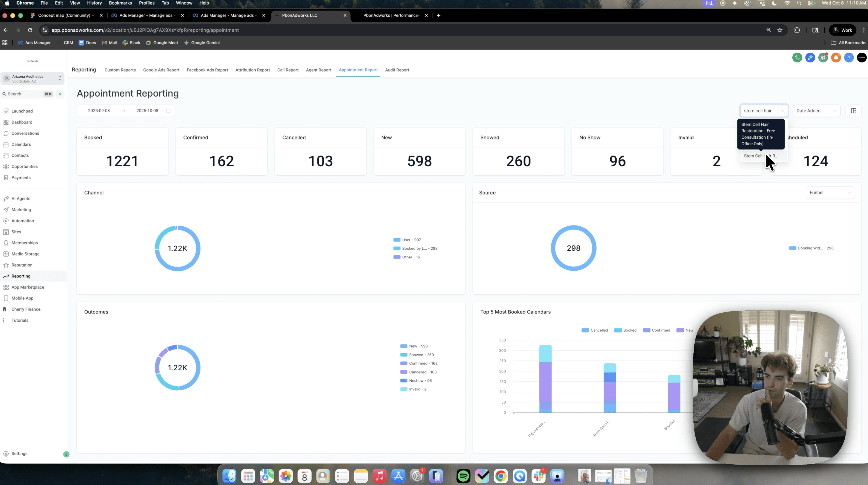Collapse sidebar with green arrow button
The width and height of the screenshot is (868, 485).
coord(66,454)
